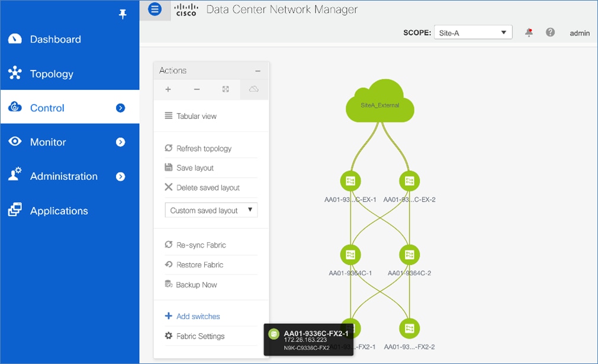
Task: Click Restore Fabric
Action: [200, 265]
